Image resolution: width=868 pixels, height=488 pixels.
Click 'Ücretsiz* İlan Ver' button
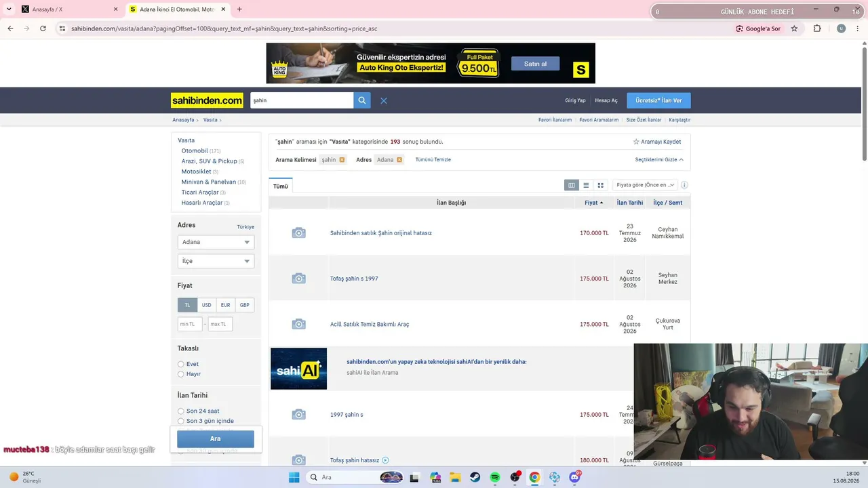tap(658, 100)
